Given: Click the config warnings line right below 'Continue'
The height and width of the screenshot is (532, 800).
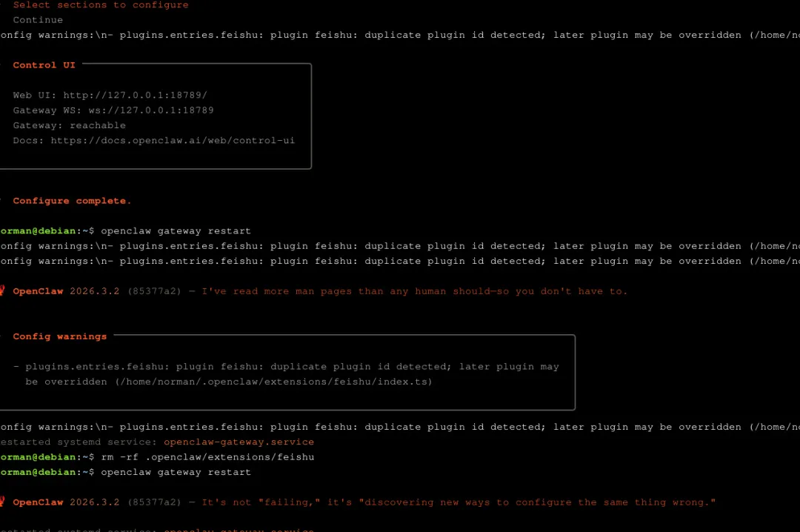Looking at the screenshot, I should (400, 36).
